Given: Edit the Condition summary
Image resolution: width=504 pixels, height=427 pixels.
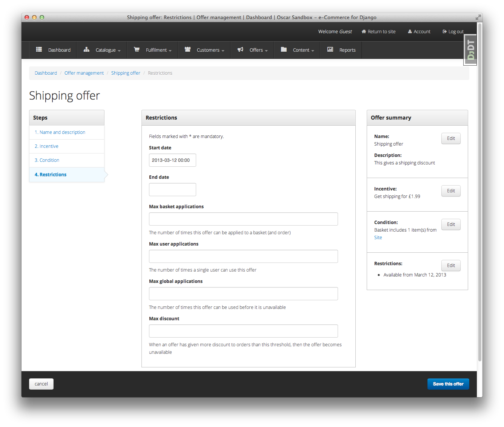Looking at the screenshot, I should tap(451, 224).
